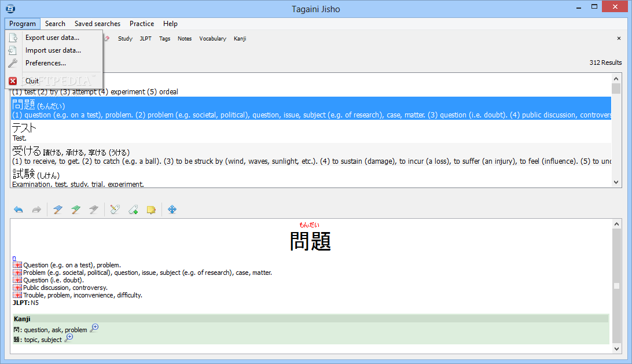Image resolution: width=632 pixels, height=364 pixels.
Task: Click the flag icon beside Public discussion, controversy
Action: pyautogui.click(x=17, y=288)
